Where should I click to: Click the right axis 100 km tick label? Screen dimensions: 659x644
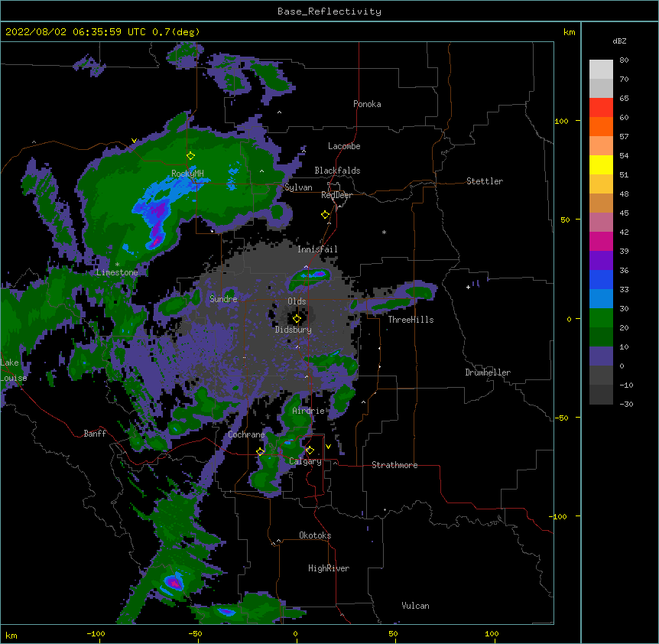pyautogui.click(x=561, y=121)
